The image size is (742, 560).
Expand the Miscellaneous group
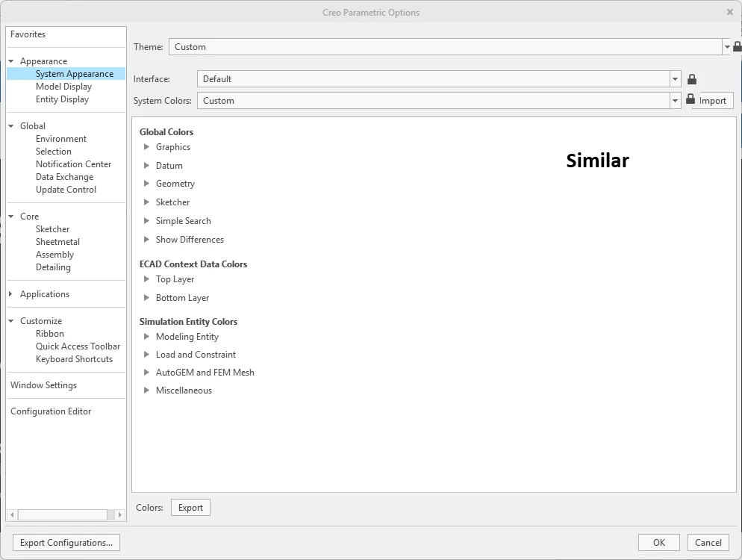[147, 390]
